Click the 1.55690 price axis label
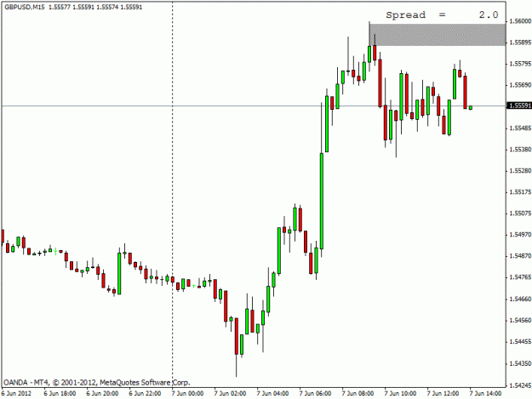Screen dimensions: 532x399 [520, 85]
